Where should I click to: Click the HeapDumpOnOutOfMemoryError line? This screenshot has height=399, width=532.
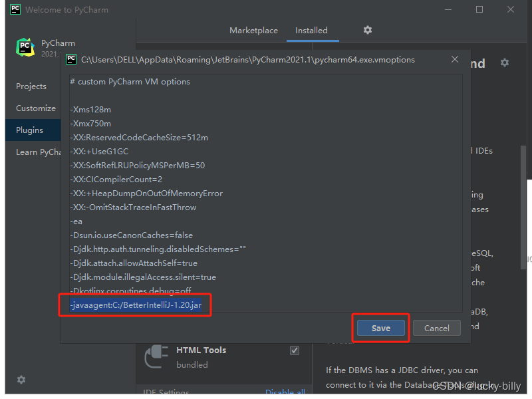pos(146,194)
